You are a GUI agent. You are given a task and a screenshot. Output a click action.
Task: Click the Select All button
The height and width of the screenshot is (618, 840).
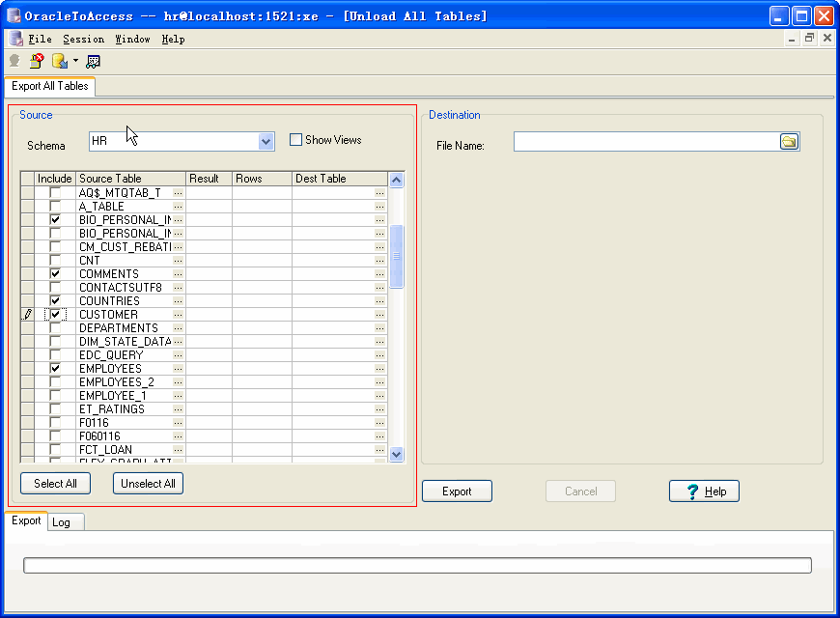55,484
